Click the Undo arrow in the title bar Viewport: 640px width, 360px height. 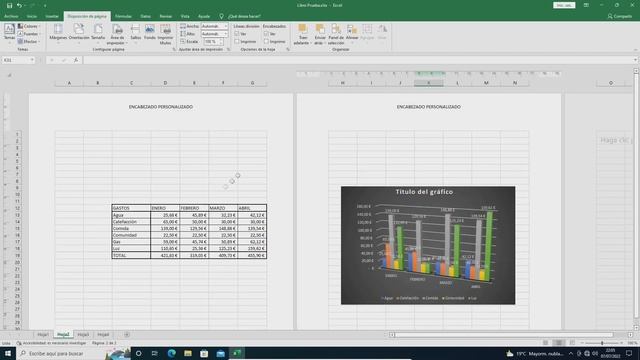(x=19, y=5)
